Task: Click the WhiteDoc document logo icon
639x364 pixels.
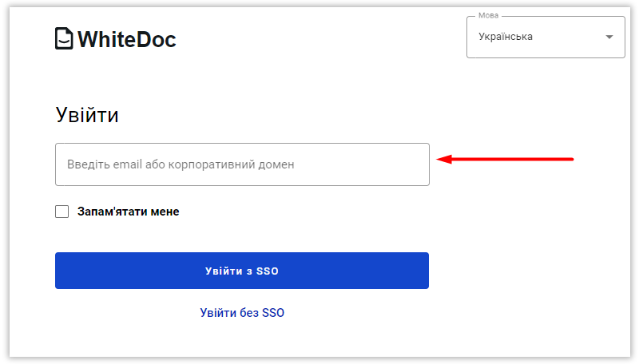Action: pyautogui.click(x=64, y=38)
